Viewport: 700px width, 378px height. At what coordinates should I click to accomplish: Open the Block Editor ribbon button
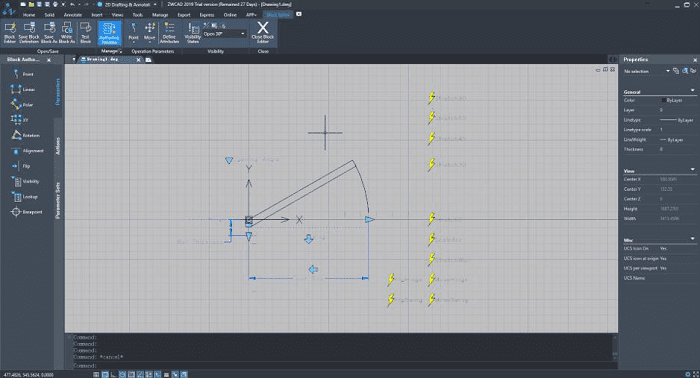pyautogui.click(x=9, y=33)
